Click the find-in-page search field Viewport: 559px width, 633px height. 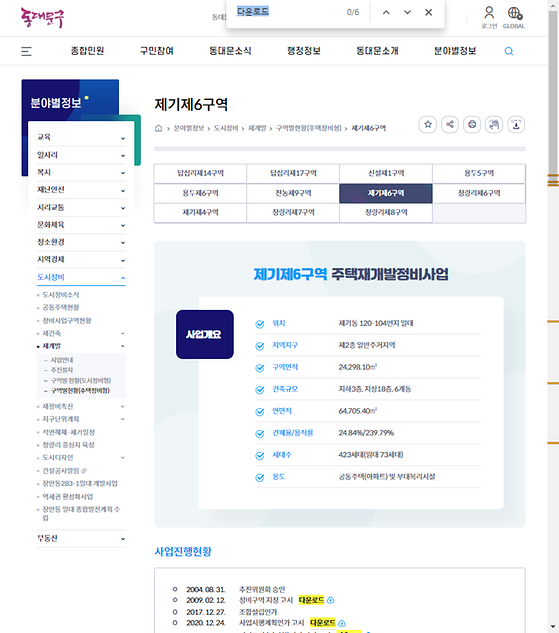click(287, 12)
